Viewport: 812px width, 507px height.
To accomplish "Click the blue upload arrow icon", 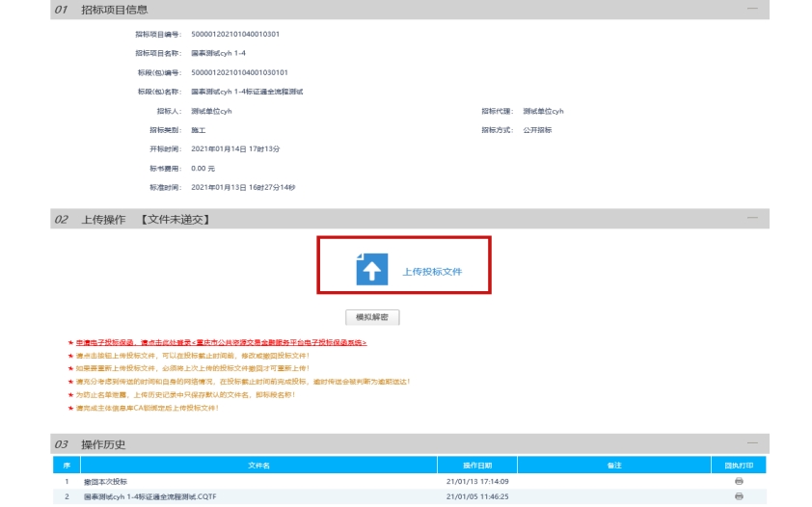I will coord(371,269).
